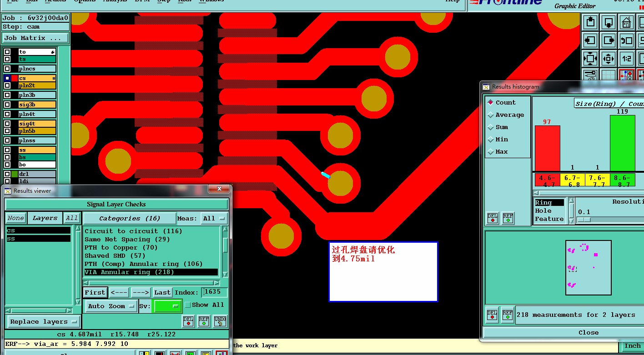Open the Replace layers dropdown
Image resolution: width=644 pixels, height=355 pixels.
click(43, 322)
